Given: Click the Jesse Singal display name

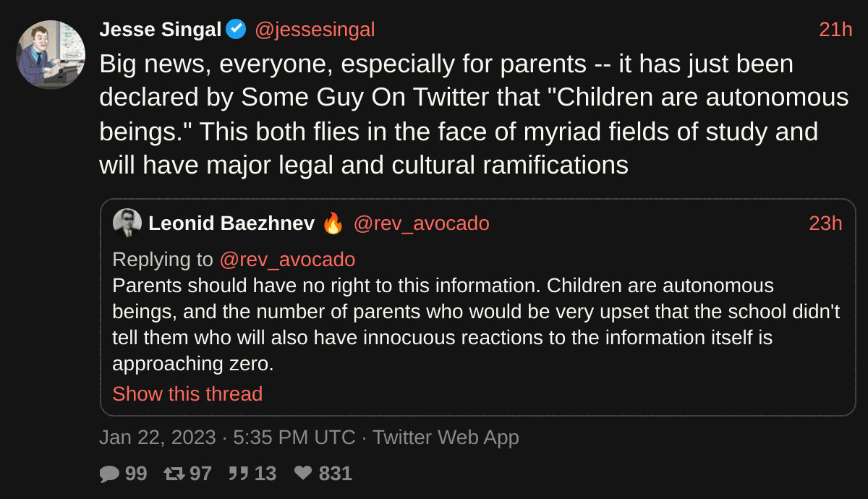Looking at the screenshot, I should [160, 30].
